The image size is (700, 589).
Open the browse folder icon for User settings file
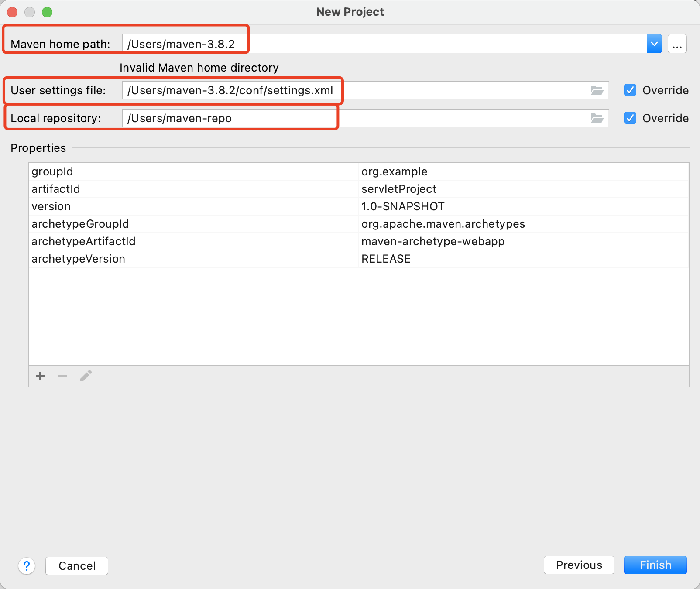(598, 90)
